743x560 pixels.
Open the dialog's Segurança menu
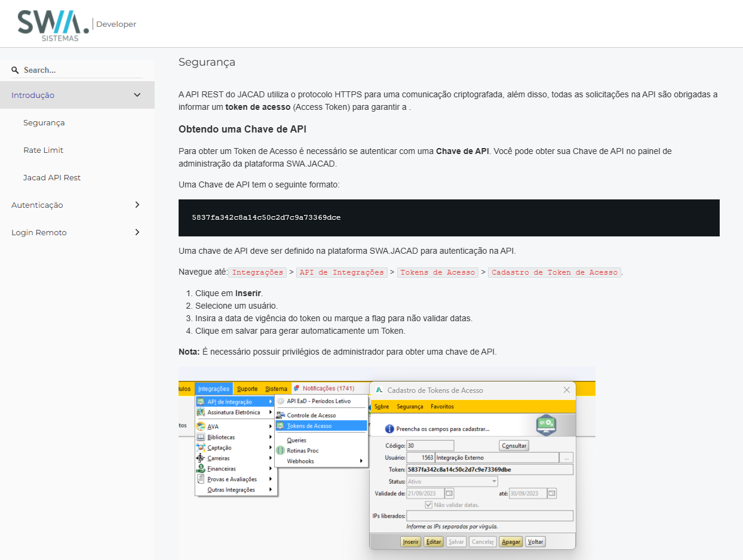410,407
